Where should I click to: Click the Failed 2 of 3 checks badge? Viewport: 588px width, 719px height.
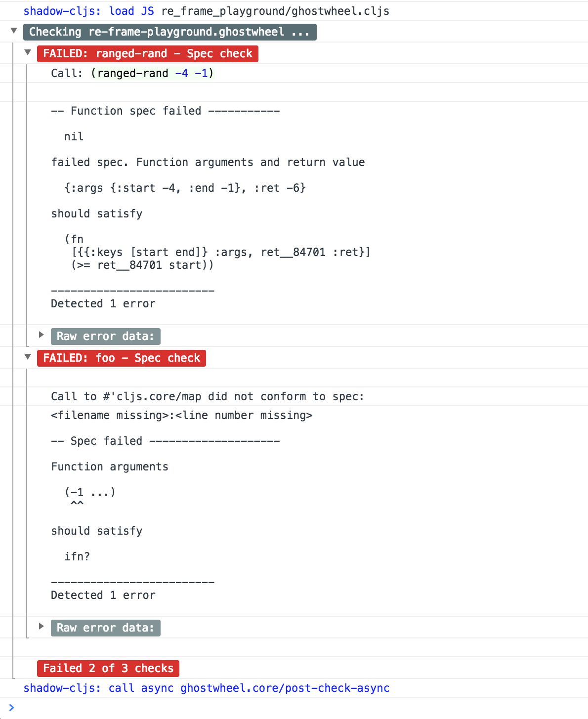click(108, 669)
